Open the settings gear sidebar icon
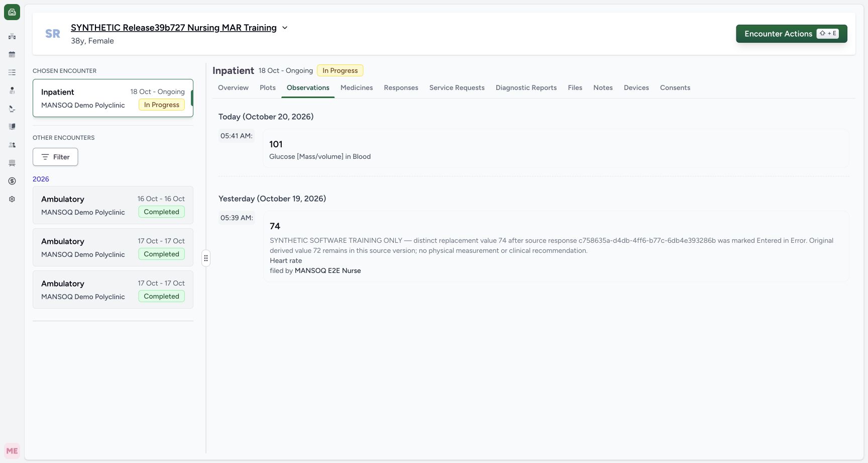The image size is (868, 463). tap(12, 199)
